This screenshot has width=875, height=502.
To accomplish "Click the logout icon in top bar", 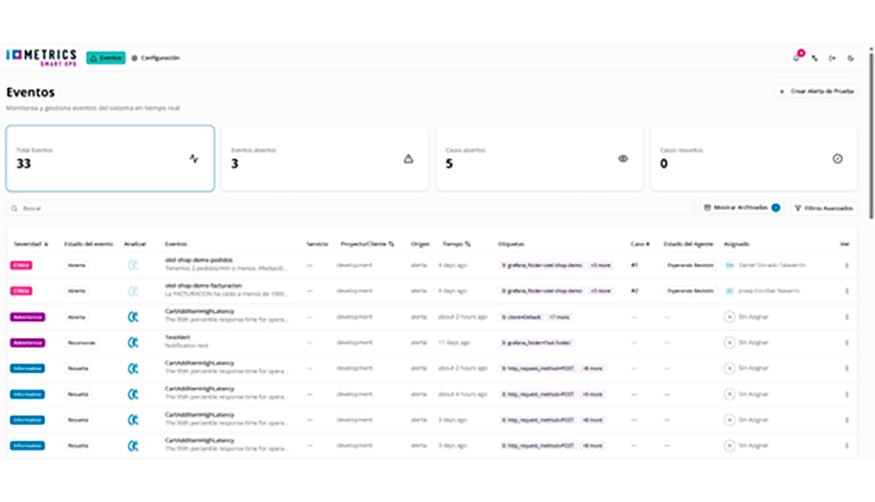I will [832, 58].
